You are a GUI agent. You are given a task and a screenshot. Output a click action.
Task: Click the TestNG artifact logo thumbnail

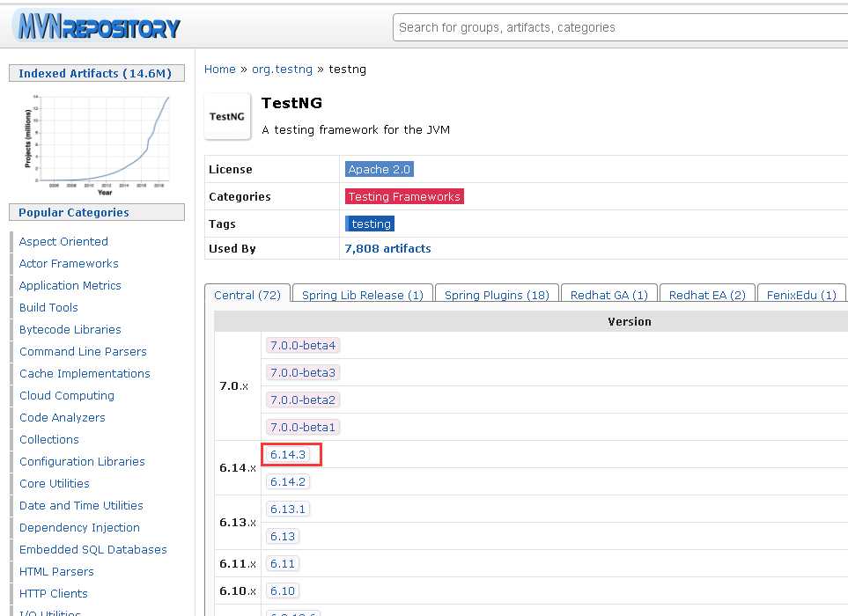pos(227,116)
